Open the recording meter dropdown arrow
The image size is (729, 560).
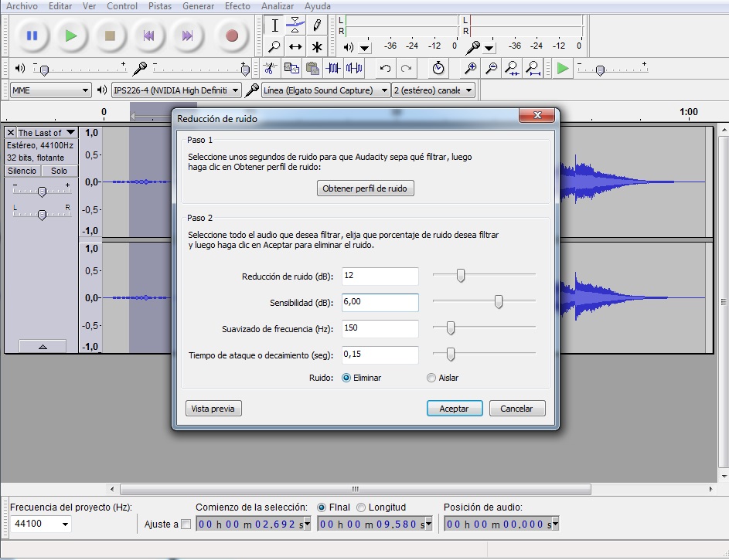point(489,47)
